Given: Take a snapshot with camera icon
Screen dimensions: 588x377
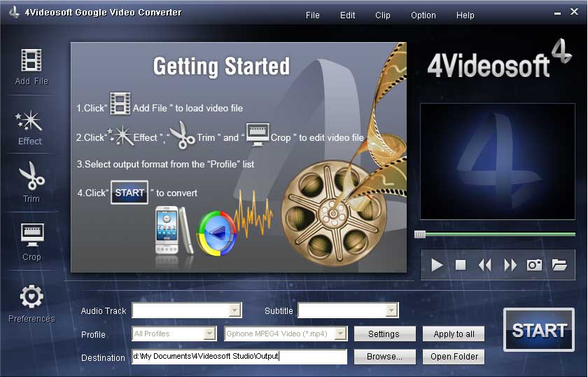Looking at the screenshot, I should click(x=535, y=265).
